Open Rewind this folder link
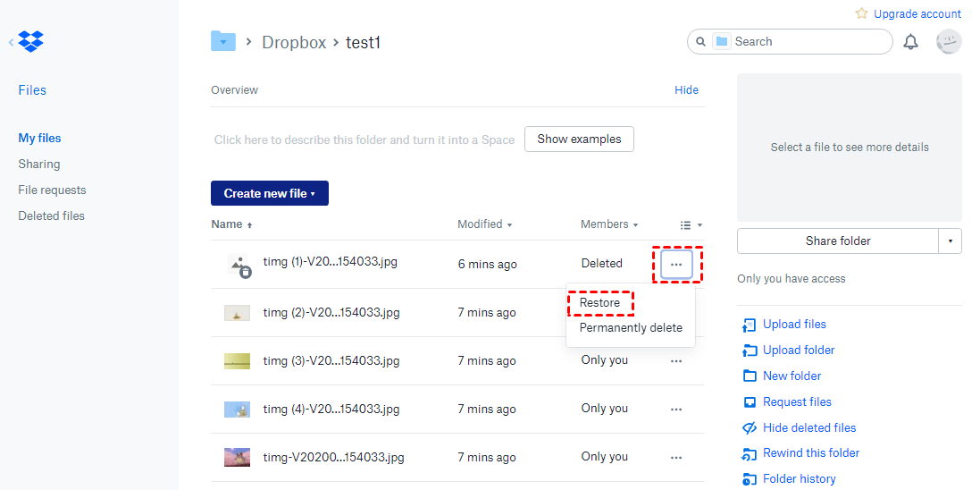980x490 pixels. pyautogui.click(x=811, y=453)
